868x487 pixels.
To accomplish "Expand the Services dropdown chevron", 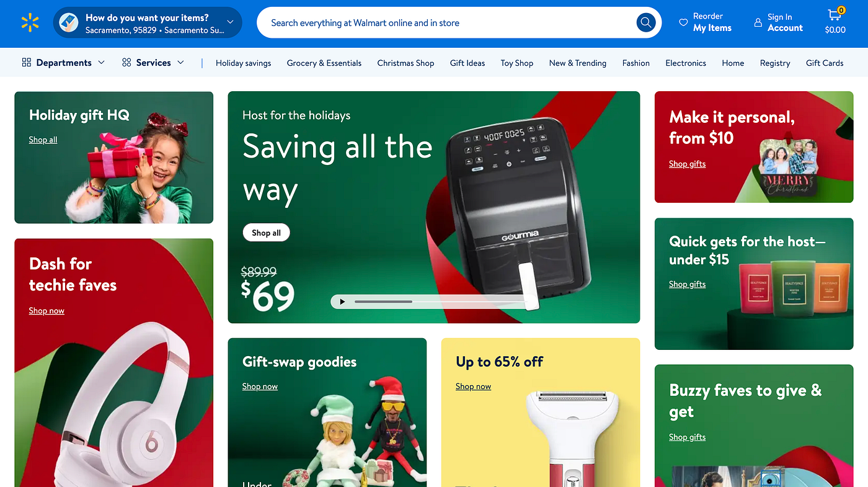I will point(180,63).
